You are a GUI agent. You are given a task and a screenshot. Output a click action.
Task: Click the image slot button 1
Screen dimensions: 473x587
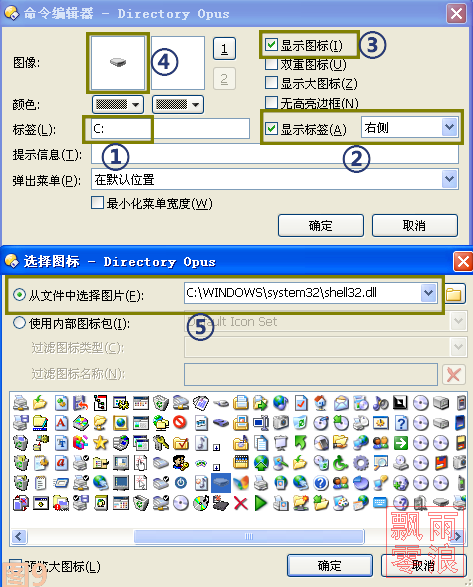point(224,49)
